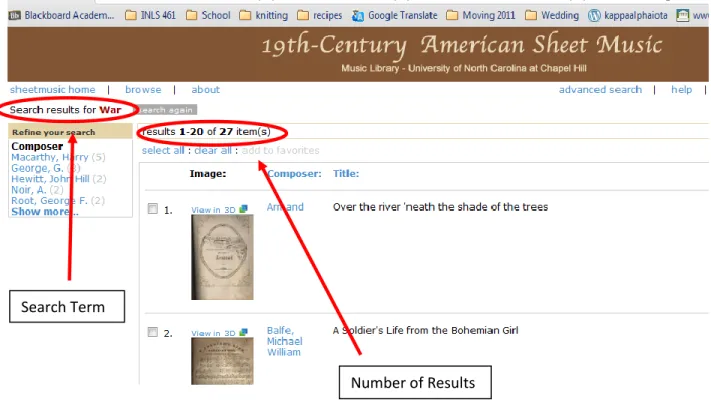Open A Soldier's Life sheet music thumbnail

click(222, 361)
